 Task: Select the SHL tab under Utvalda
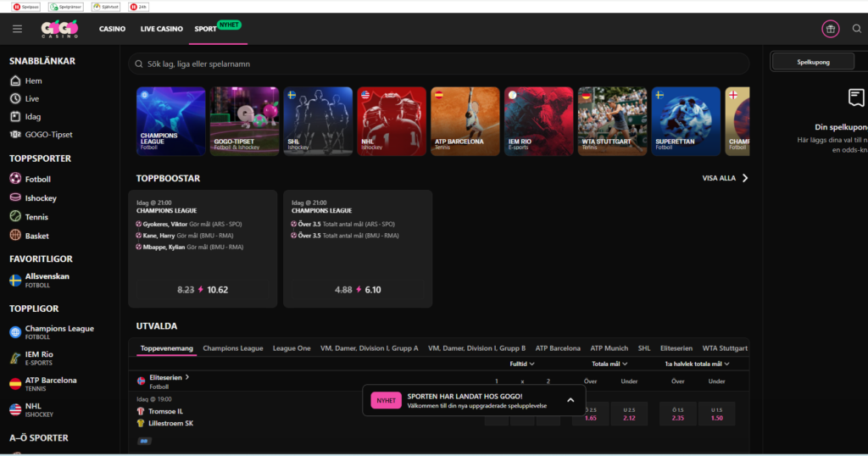pyautogui.click(x=644, y=348)
